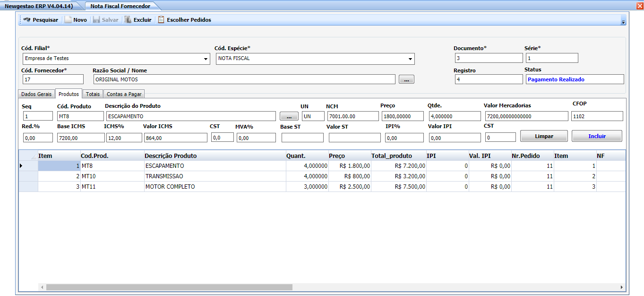Viewport: 644px width, 296px height.
Task: Click the Base ICMS input field
Action: [x=81, y=138]
